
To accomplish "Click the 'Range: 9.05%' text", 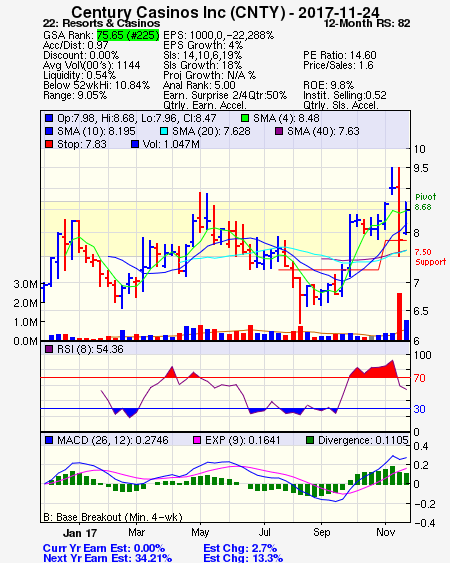I will [x=75, y=96].
